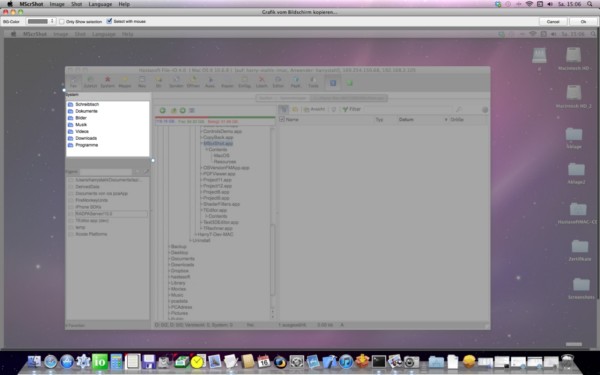The image size is (600, 375).
Task: Open iTunes from the dock
Action: [x=346, y=361]
